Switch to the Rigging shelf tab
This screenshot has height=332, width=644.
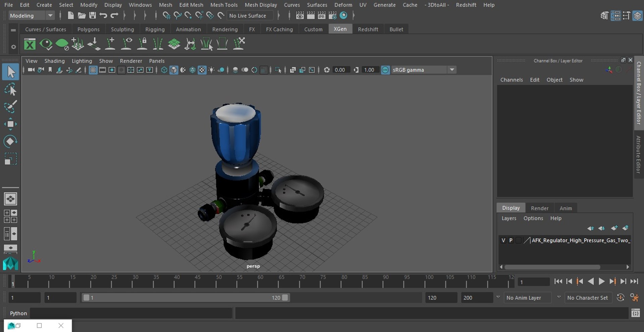155,29
